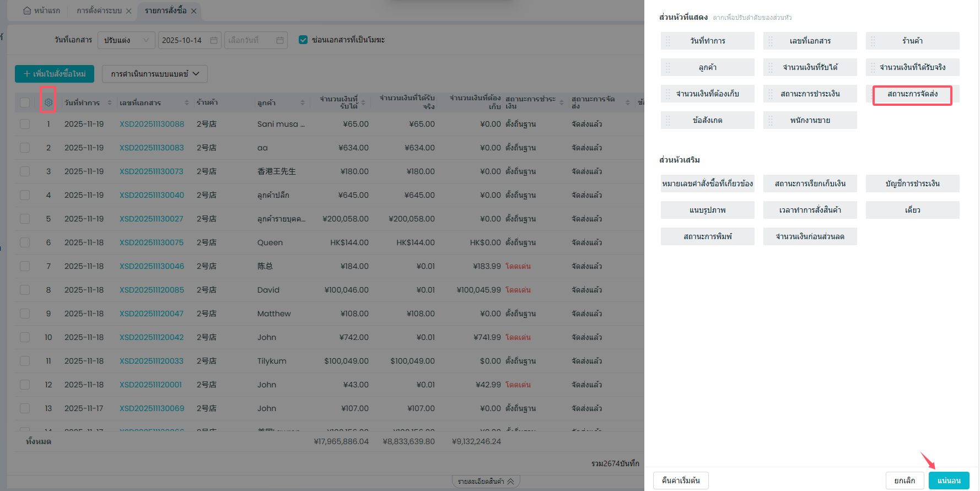Click the column settings gear icon
The height and width of the screenshot is (491, 980).
tap(48, 102)
